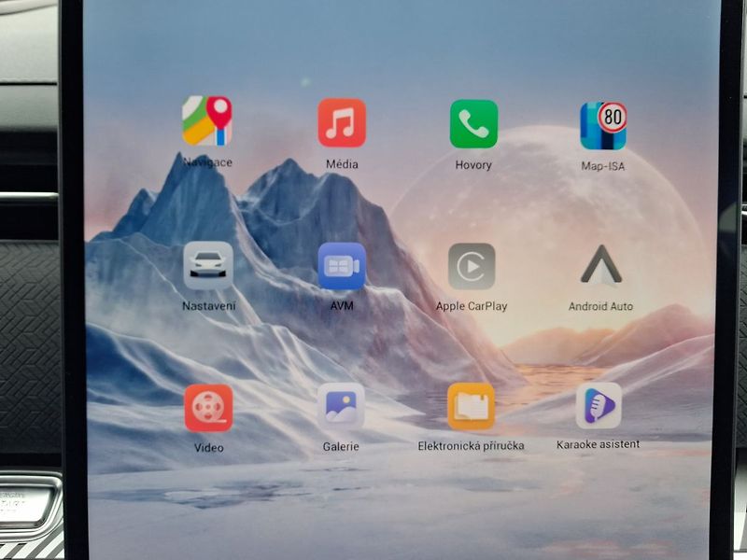The width and height of the screenshot is (747, 560).
Task: Tap the Android Auto text label
Action: coord(600,306)
